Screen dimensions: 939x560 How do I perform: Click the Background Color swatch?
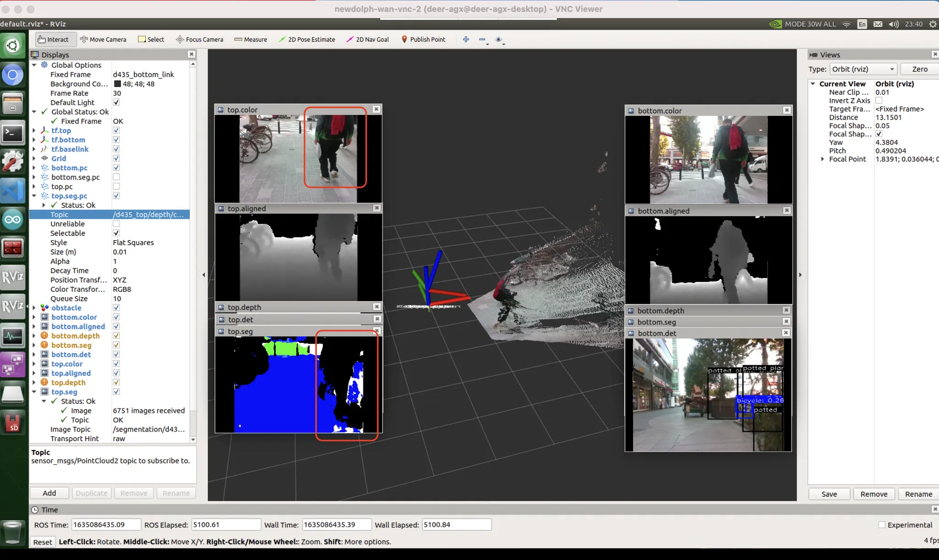[x=117, y=84]
